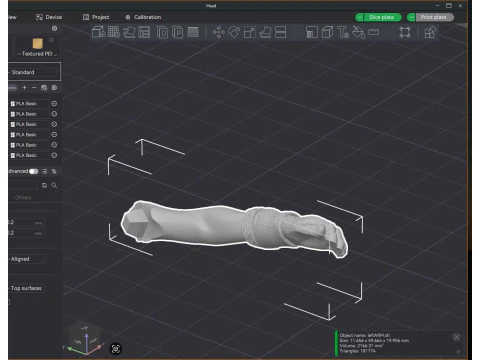Edit the last PLA Basic filament preset
Image resolution: width=480 pixels, height=360 pixels.
54,155
